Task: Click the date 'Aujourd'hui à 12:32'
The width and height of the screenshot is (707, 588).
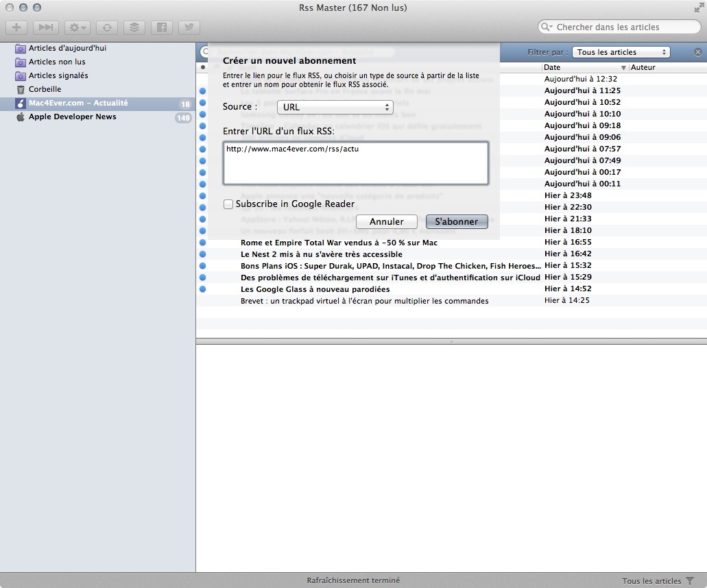Action: tap(581, 79)
